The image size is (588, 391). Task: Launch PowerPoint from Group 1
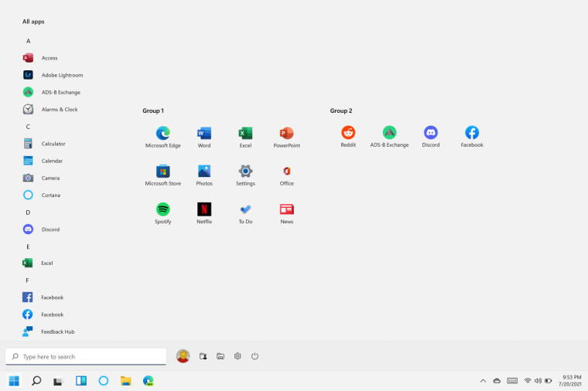pyautogui.click(x=287, y=137)
